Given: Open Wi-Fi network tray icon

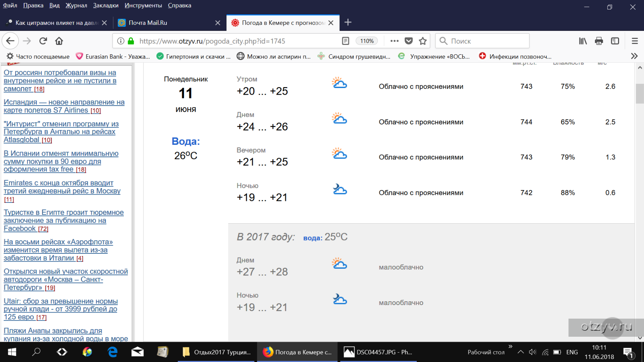Looking at the screenshot, I should click(x=545, y=352).
